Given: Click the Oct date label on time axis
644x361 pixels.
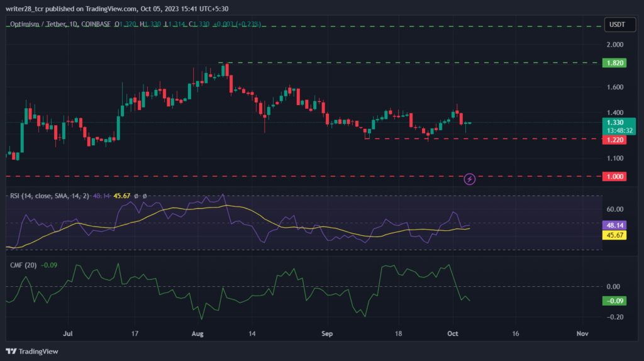Looking at the screenshot, I should [453, 333].
